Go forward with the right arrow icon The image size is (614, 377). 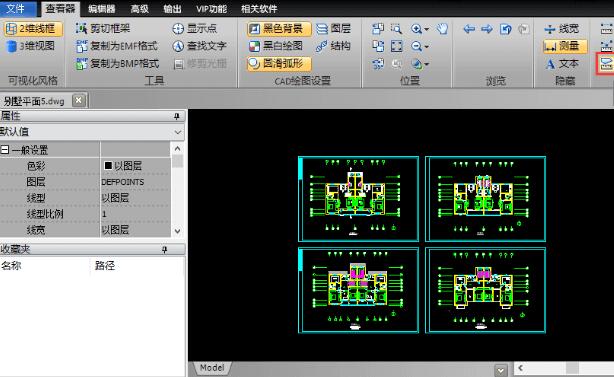(487, 29)
